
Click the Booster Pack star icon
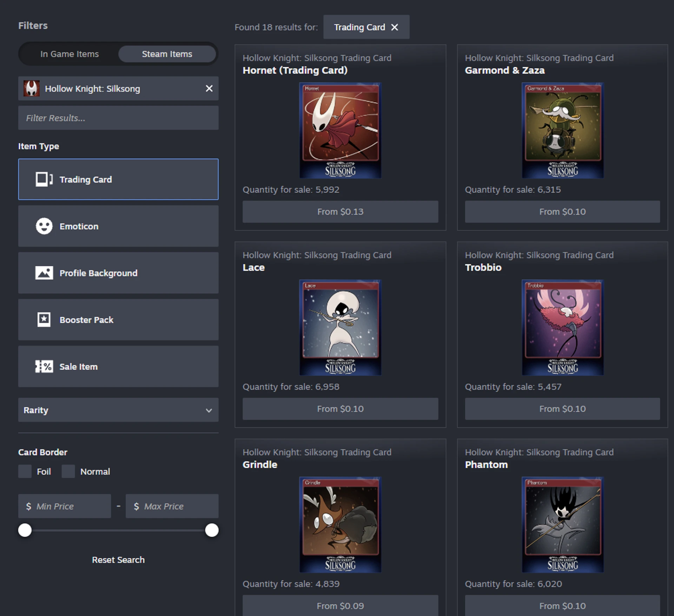(44, 320)
